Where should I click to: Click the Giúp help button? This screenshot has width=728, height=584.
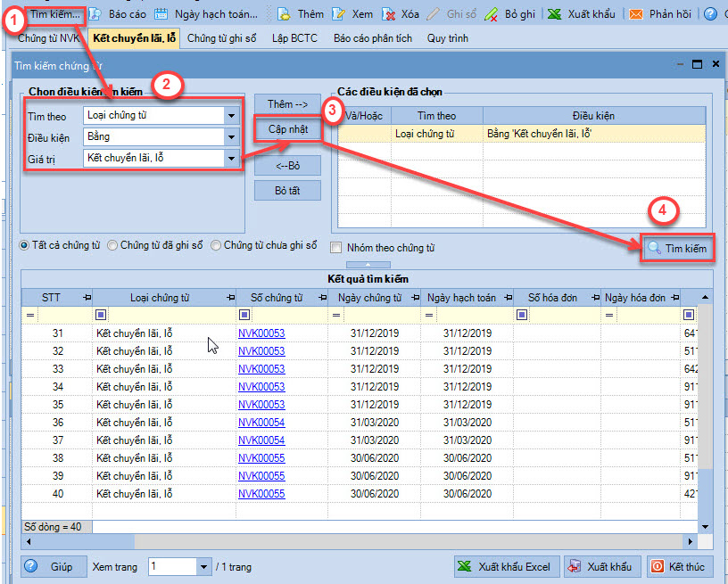coord(54,566)
